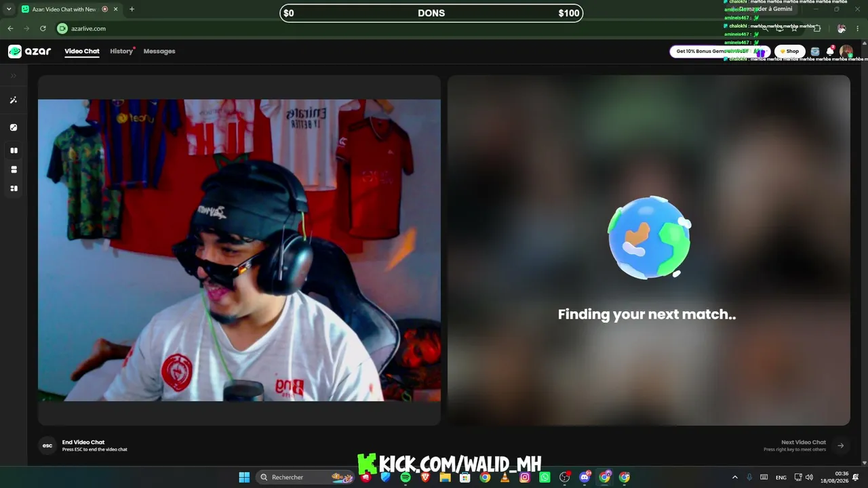The image size is (868, 488).
Task: Launch Brave browser from the taskbar
Action: click(x=425, y=477)
